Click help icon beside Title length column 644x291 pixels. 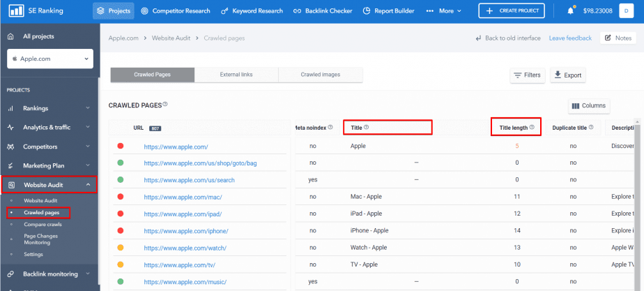pyautogui.click(x=532, y=128)
